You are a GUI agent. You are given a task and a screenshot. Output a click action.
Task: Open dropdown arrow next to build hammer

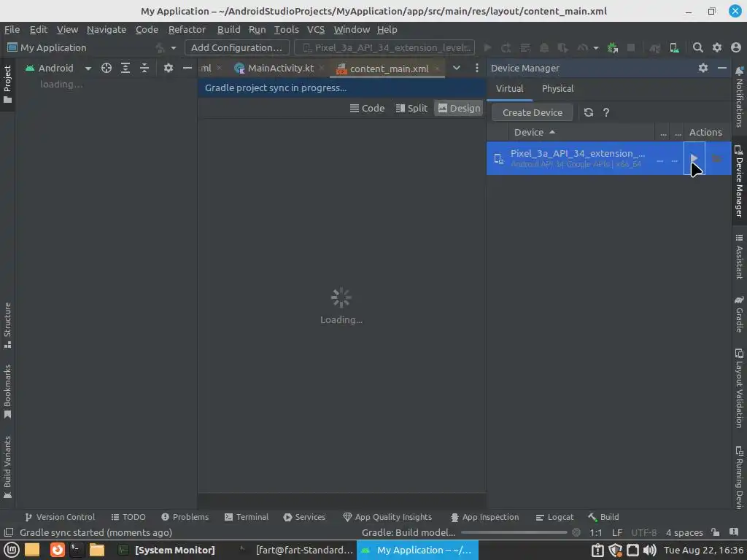pos(174,47)
